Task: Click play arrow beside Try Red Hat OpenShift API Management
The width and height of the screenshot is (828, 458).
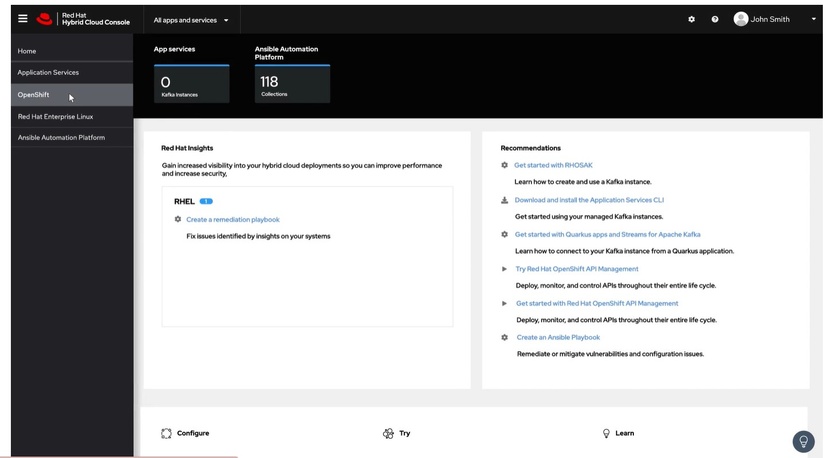Action: click(x=504, y=269)
